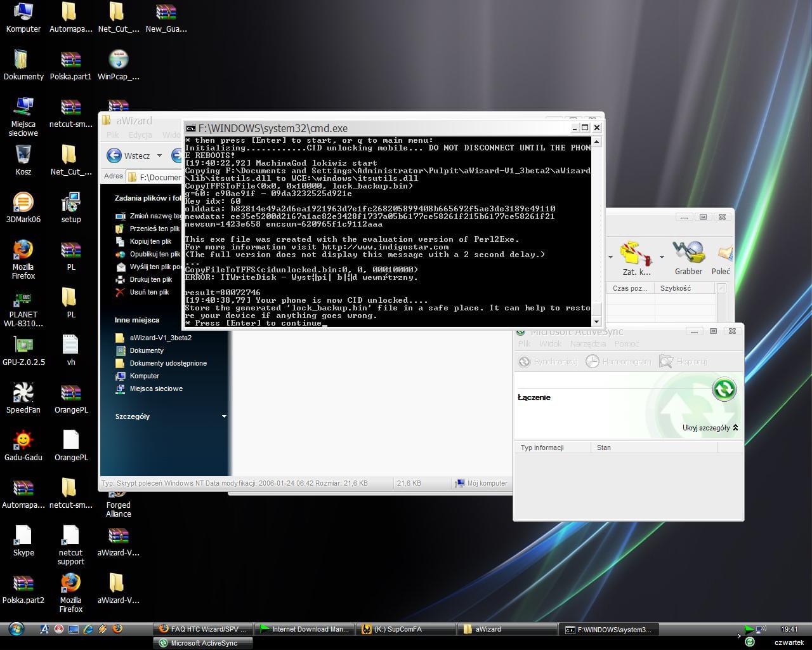
Task: Launch 3DMark06 from desktop
Action: click(23, 208)
